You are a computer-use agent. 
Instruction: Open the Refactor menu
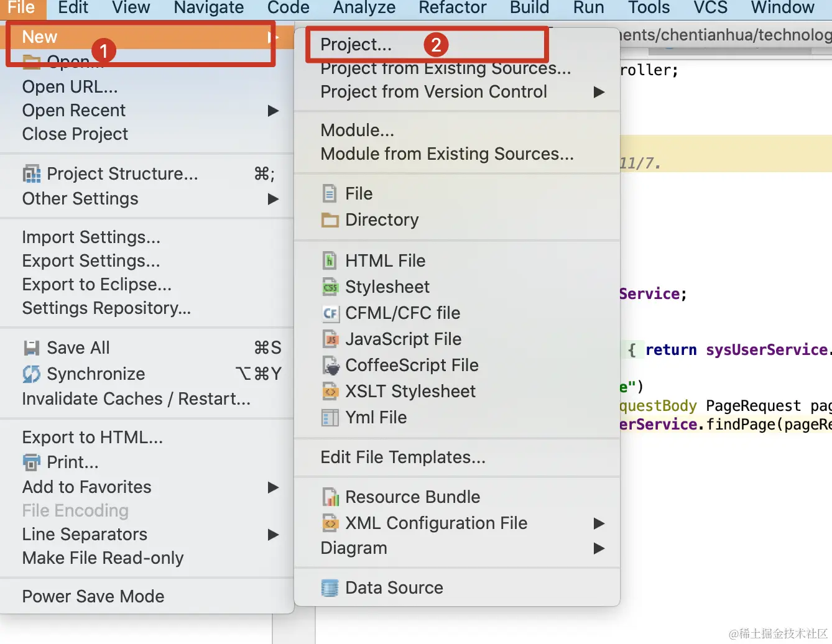point(452,8)
